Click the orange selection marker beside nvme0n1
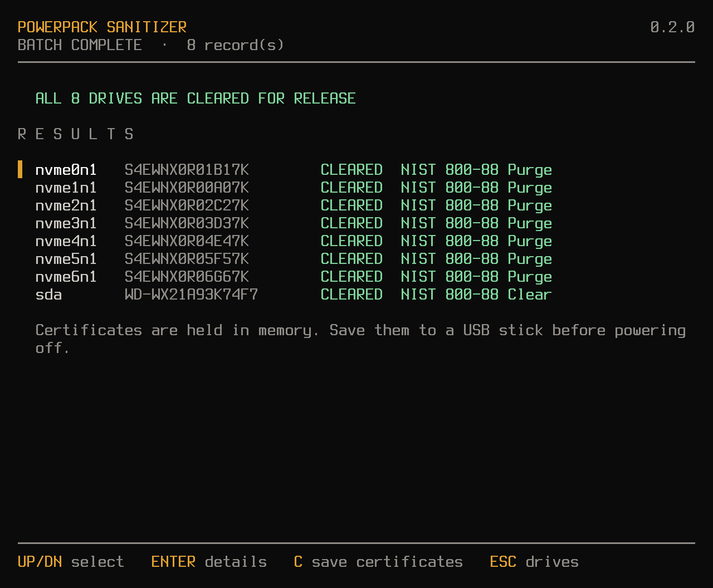This screenshot has width=713, height=588. pos(20,169)
